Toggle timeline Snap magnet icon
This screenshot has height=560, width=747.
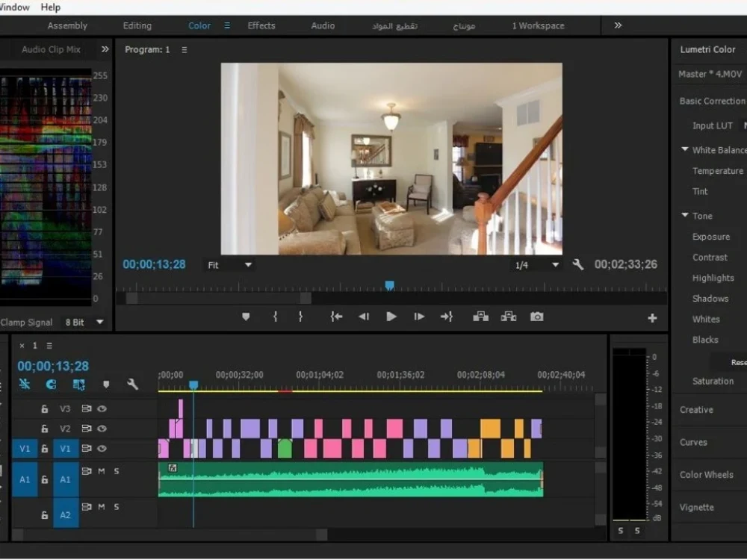[x=51, y=384]
